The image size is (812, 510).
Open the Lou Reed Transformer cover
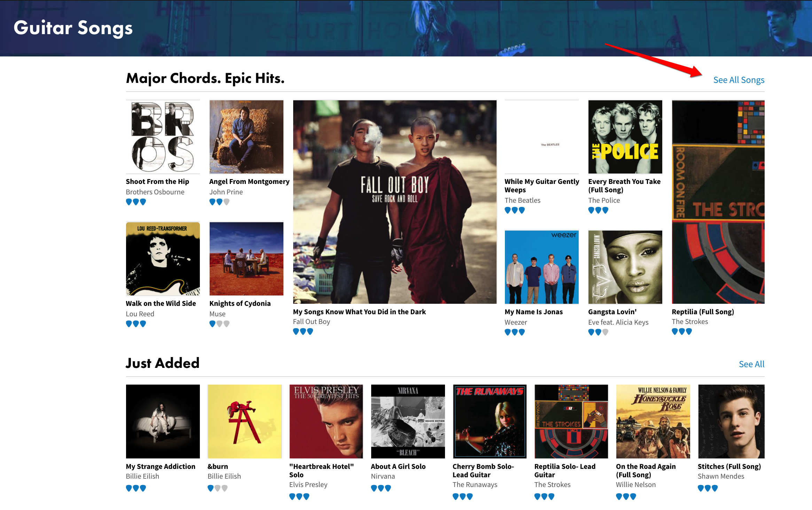163,259
